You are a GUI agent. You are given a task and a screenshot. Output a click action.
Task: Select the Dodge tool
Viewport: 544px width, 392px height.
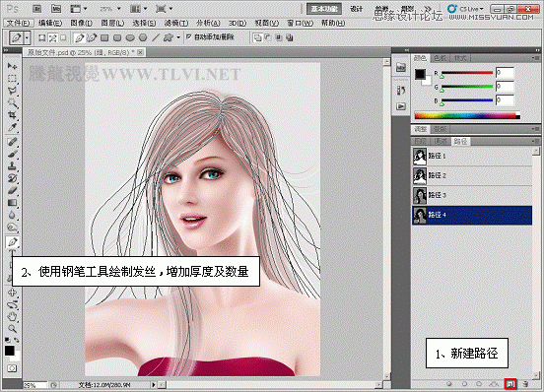coord(12,228)
